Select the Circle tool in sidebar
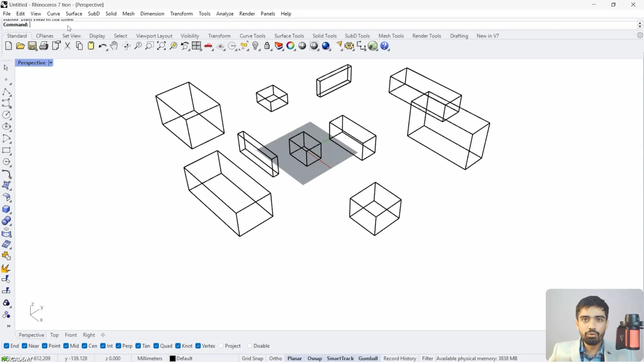Image resolution: width=644 pixels, height=362 pixels. pos(6,115)
